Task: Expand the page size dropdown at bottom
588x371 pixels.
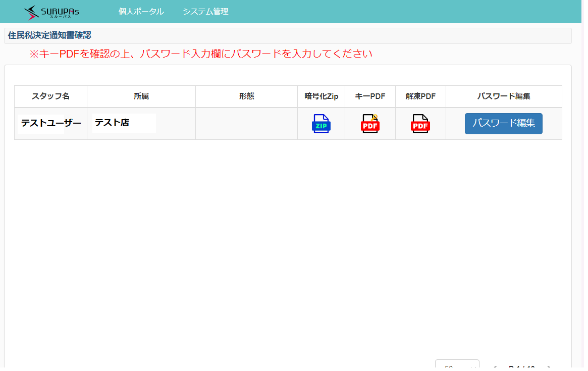Action: pos(457,365)
